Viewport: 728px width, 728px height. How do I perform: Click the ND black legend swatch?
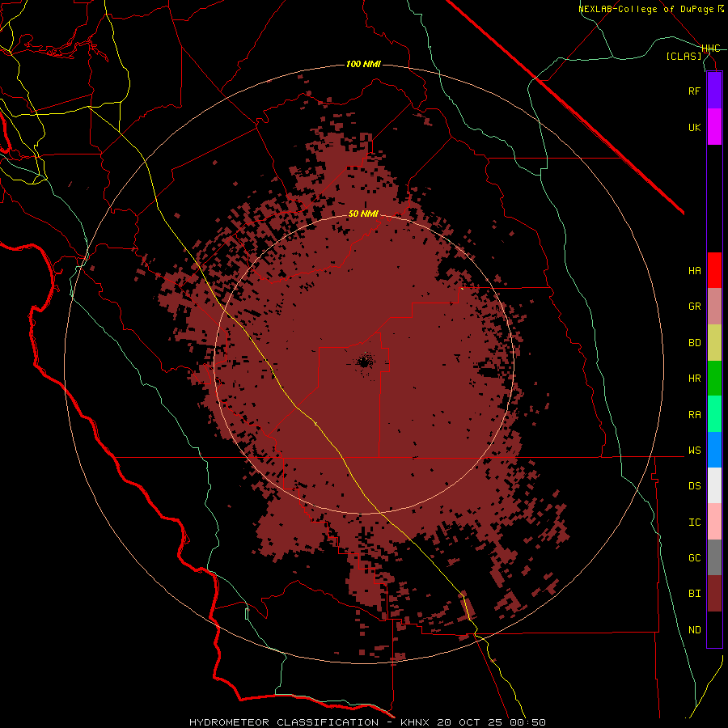714,629
